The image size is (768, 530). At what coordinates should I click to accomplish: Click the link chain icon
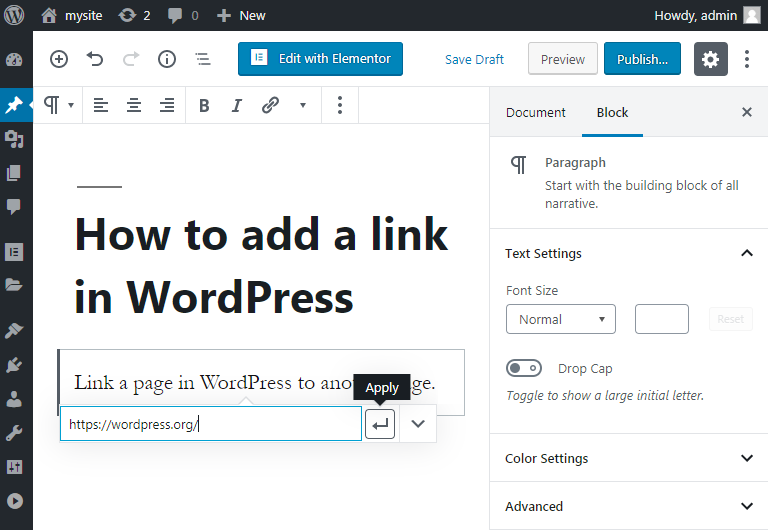[270, 105]
